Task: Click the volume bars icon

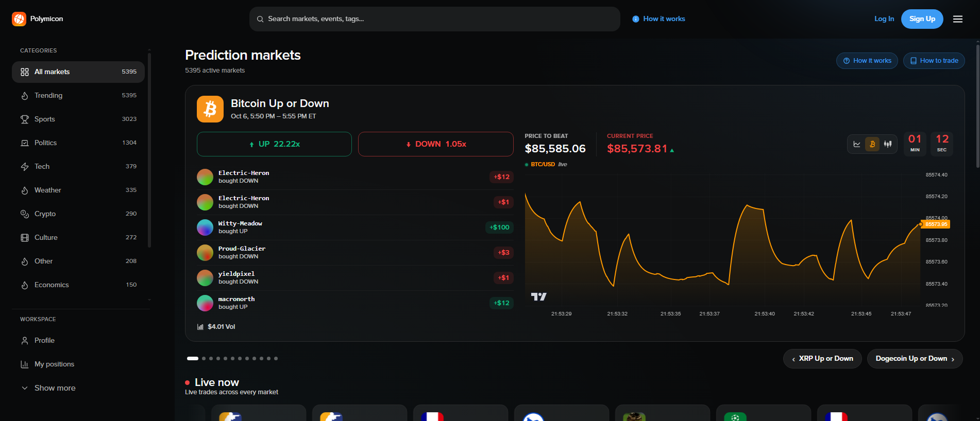Action: (x=200, y=327)
